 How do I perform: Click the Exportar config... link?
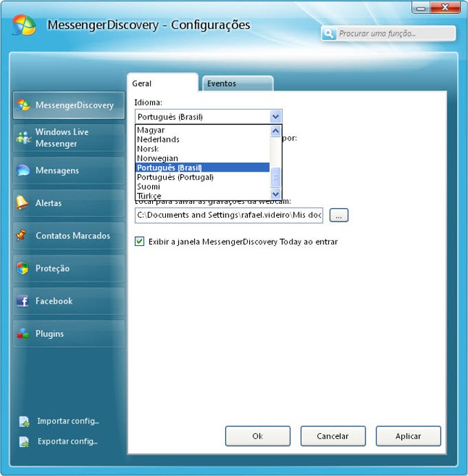(x=67, y=441)
